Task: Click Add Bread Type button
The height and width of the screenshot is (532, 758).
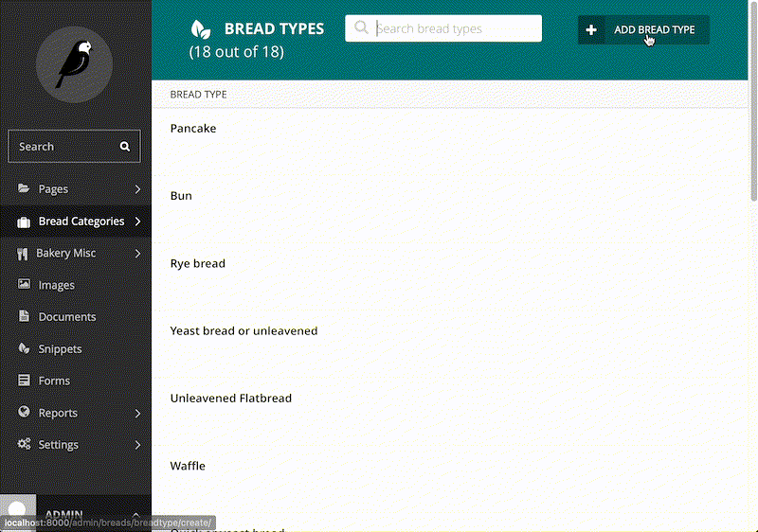Action: [643, 30]
